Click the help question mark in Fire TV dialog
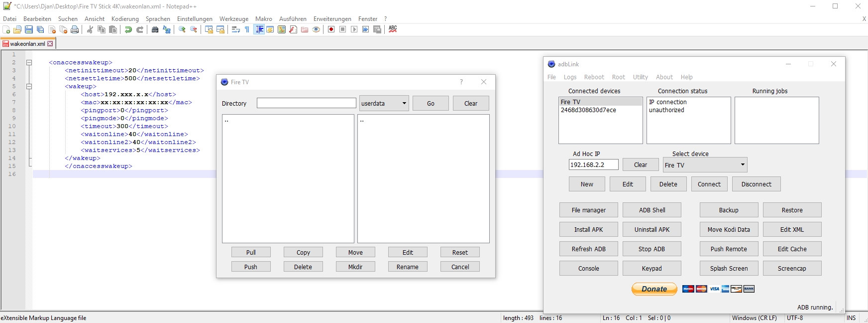868x323 pixels. click(461, 82)
